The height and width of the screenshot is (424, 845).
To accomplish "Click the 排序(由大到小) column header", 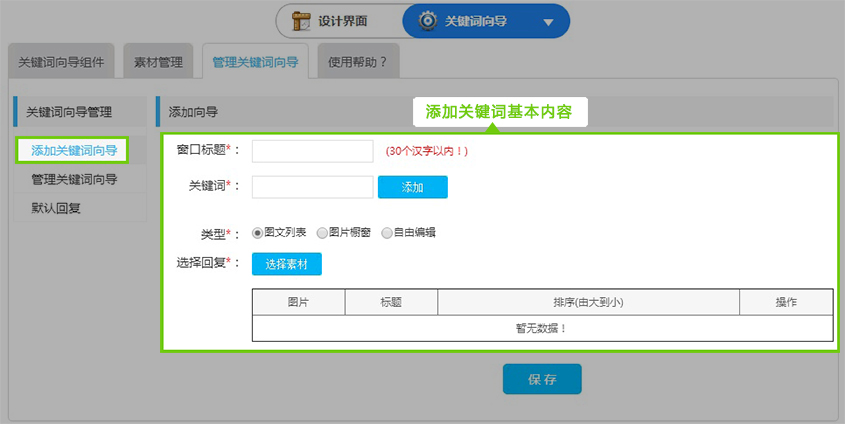I will point(588,302).
